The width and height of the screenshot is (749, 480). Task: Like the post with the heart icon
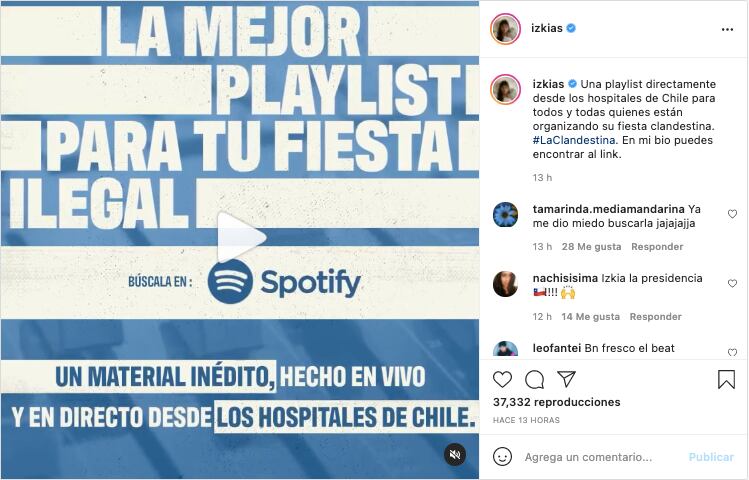(502, 380)
